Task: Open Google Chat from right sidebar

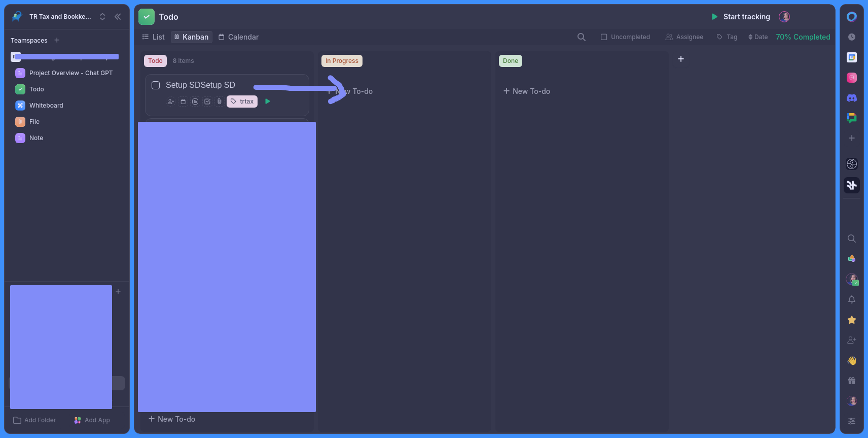Action: (852, 118)
